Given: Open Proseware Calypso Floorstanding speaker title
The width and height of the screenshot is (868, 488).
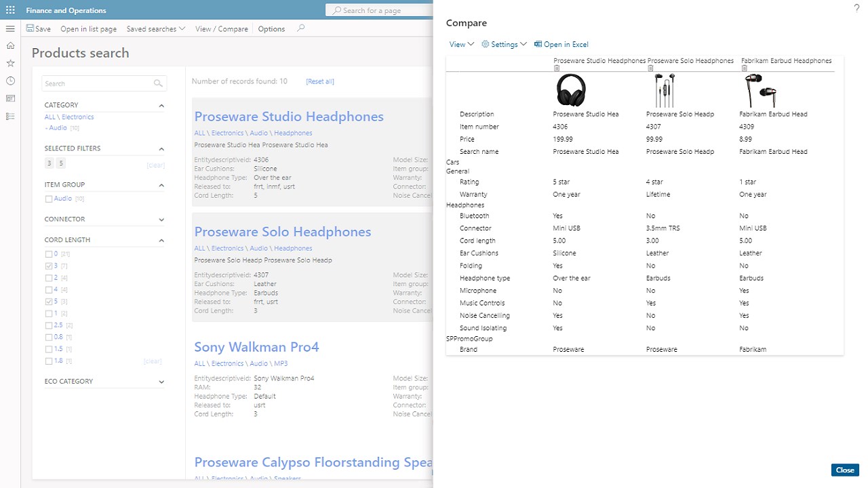Looking at the screenshot, I should [x=313, y=462].
